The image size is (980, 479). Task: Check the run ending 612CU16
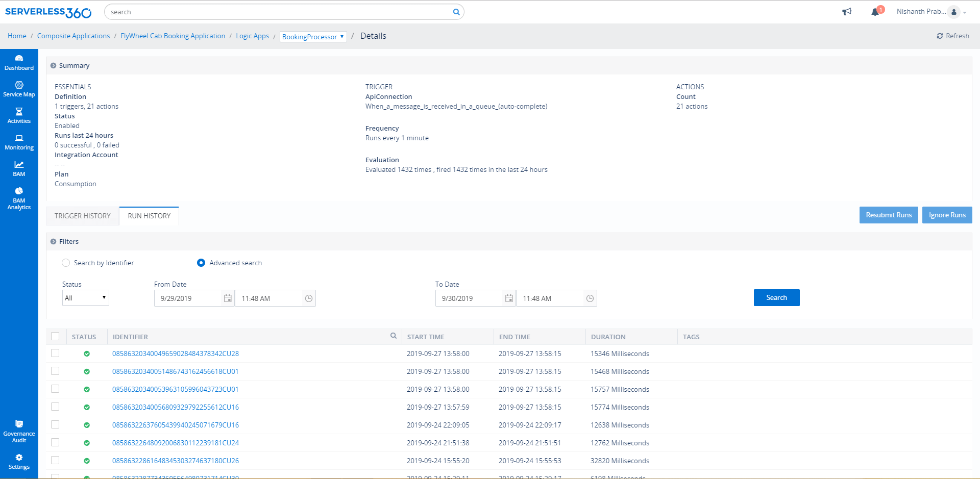(55, 407)
